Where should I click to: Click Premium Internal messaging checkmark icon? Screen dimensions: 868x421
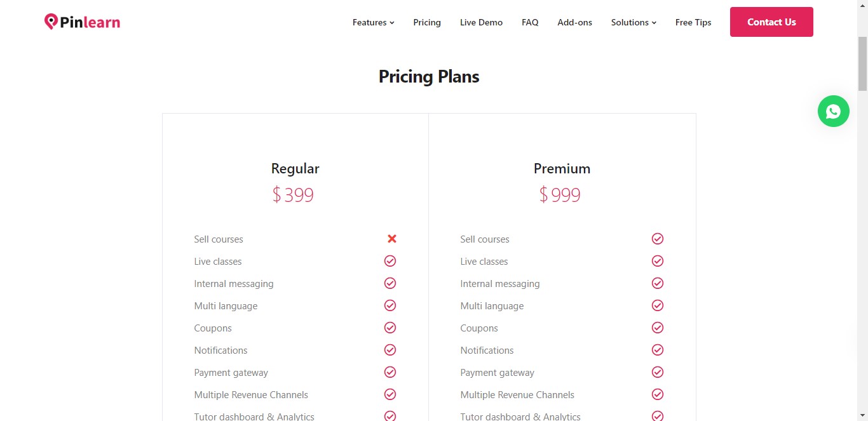(x=657, y=283)
